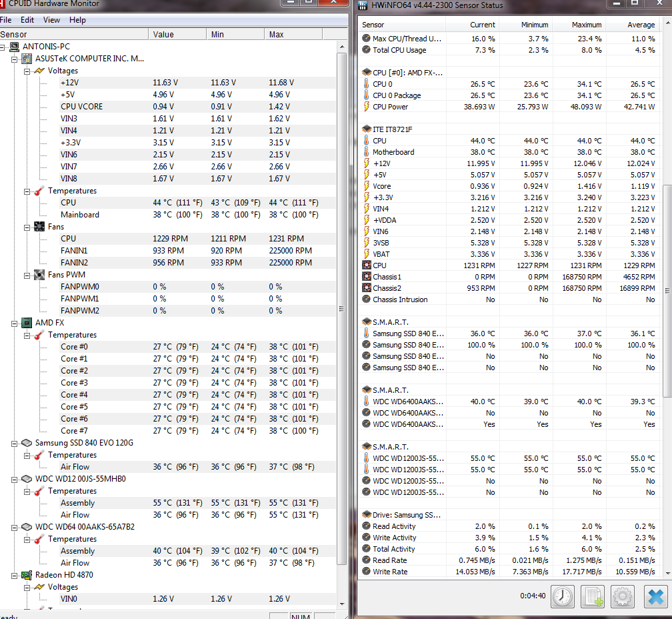Collapse the Radeon HD 4870 node

pos(15,575)
